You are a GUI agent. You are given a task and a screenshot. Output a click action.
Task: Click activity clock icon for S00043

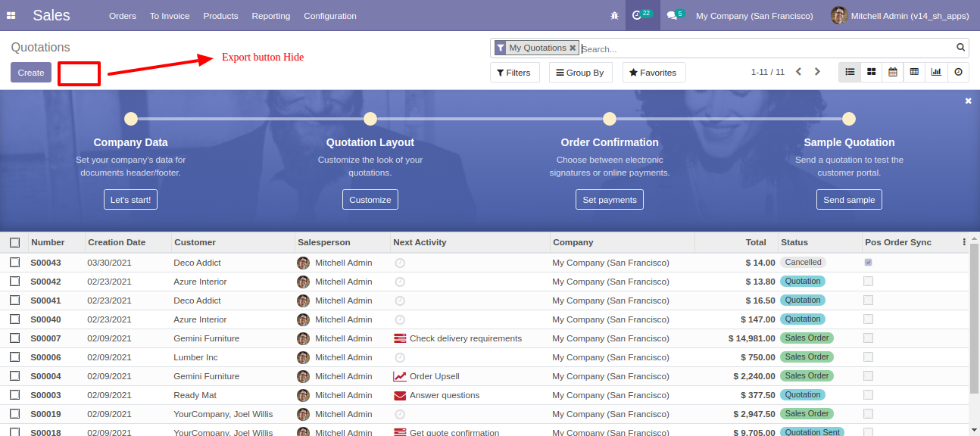pyautogui.click(x=400, y=263)
